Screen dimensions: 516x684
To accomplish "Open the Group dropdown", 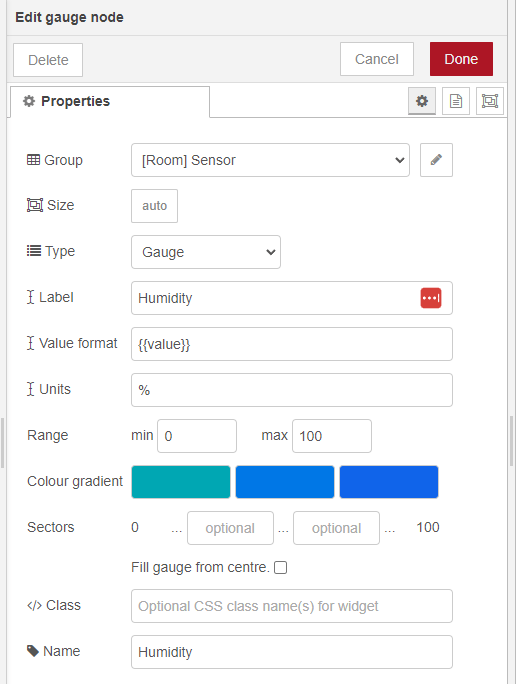I will coord(270,160).
